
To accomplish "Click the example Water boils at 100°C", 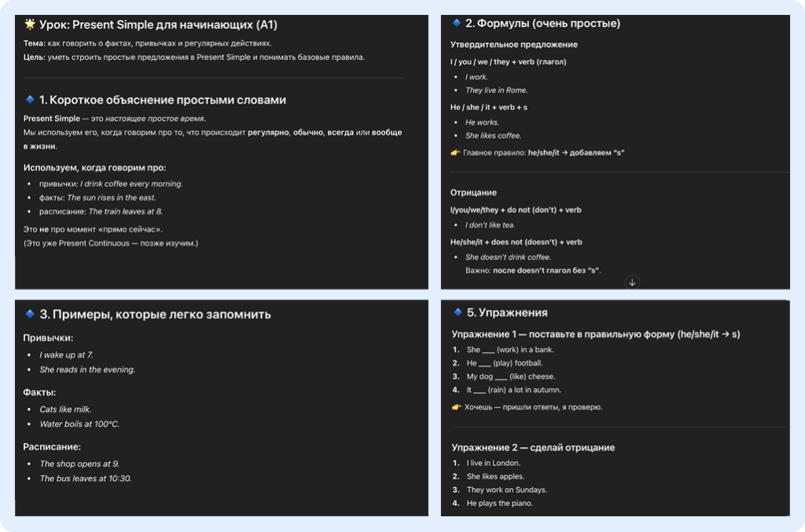I will point(79,424).
